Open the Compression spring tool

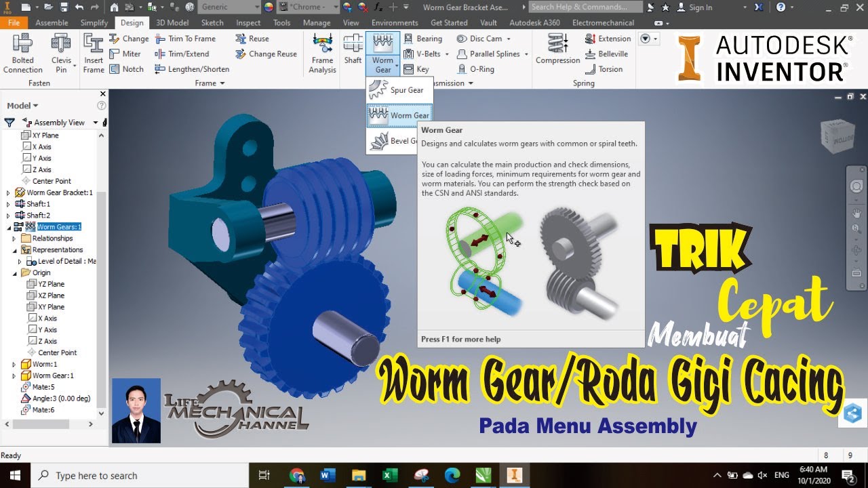558,49
